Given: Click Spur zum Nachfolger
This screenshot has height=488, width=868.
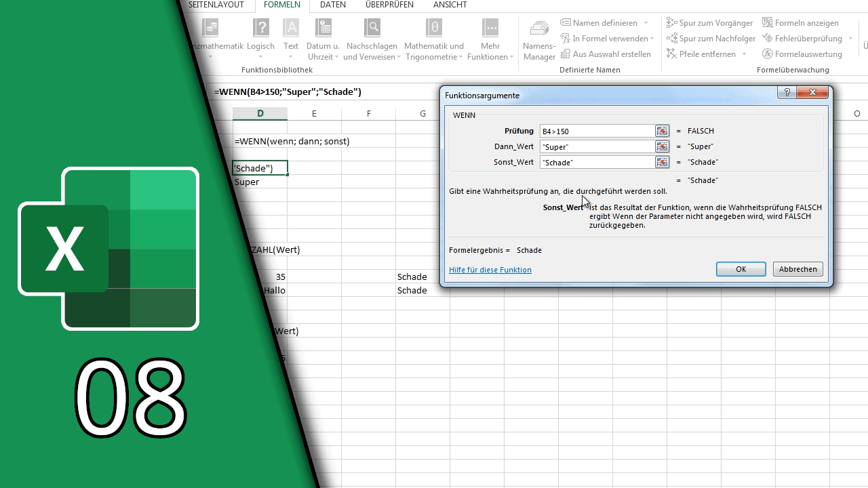Looking at the screenshot, I should click(711, 38).
